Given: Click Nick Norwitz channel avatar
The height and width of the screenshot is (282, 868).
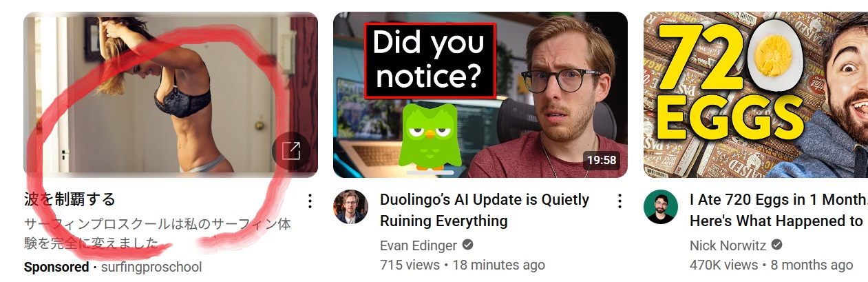Looking at the screenshot, I should [661, 207].
